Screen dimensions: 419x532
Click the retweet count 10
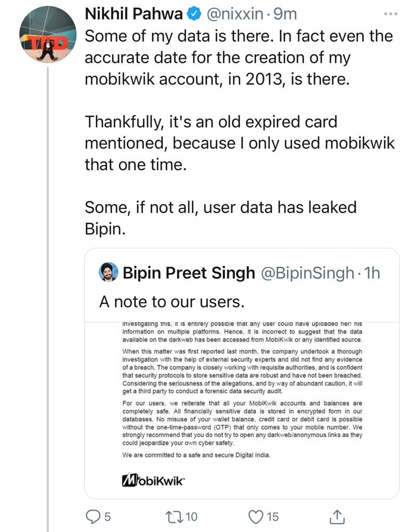(x=191, y=517)
